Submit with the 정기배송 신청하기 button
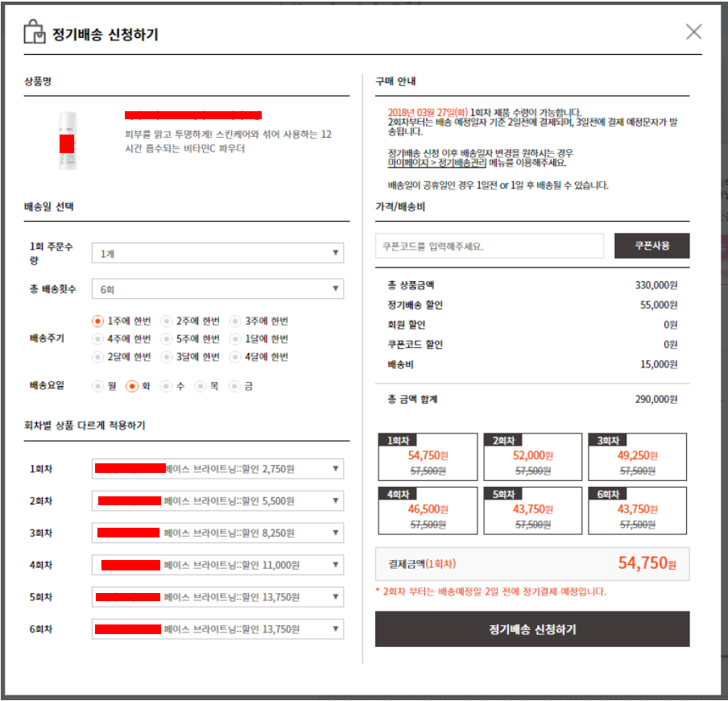The image size is (728, 701). (x=532, y=629)
